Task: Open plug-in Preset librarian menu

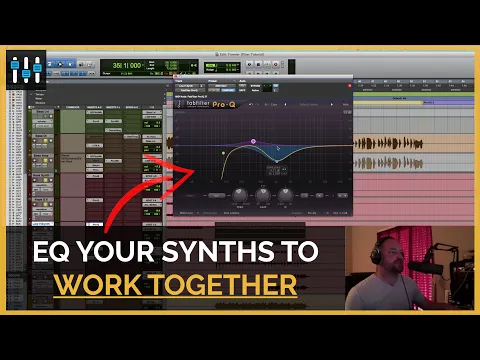Action: [x=221, y=86]
